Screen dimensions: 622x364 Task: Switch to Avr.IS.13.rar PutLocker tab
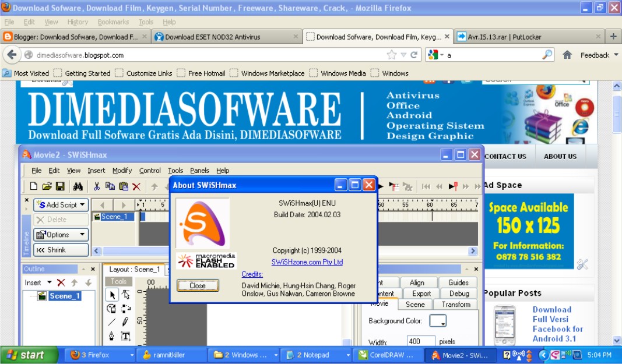528,37
